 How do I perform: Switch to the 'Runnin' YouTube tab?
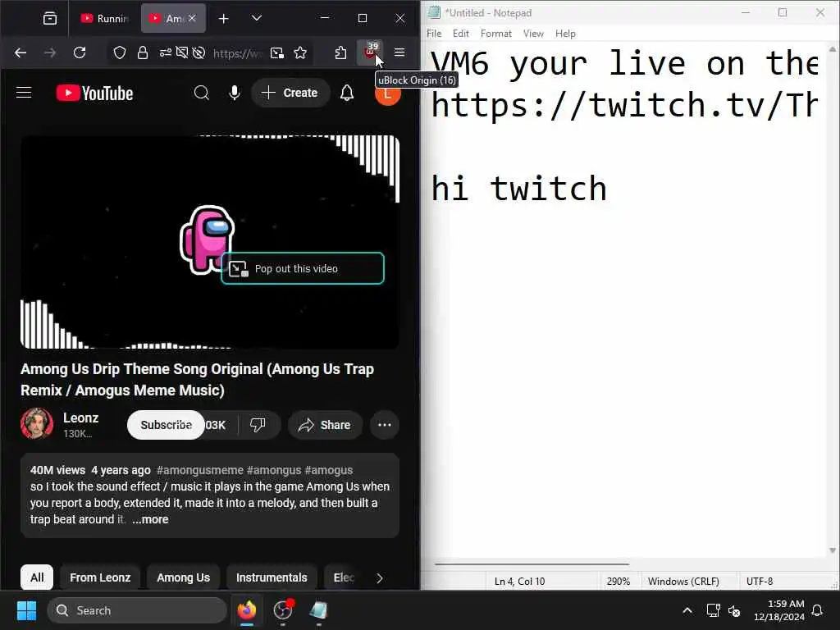pos(104,18)
